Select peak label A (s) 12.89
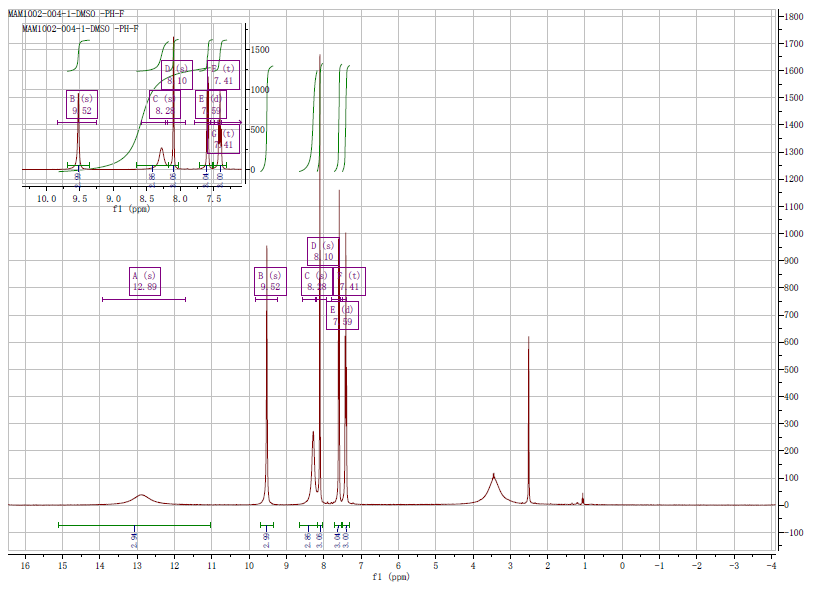Viewport: 817px width, 593px height. coord(144,281)
